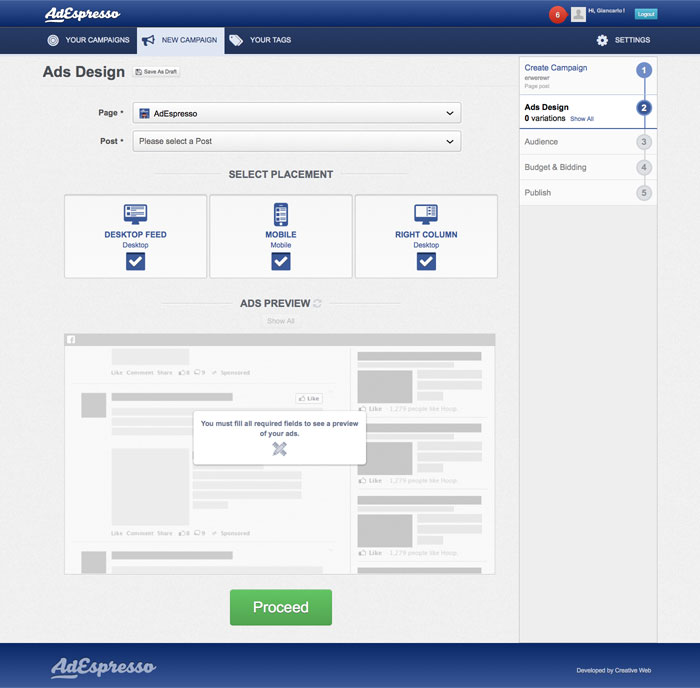The image size is (700, 688).
Task: Click the Desktop Feed placement label
Action: [135, 234]
